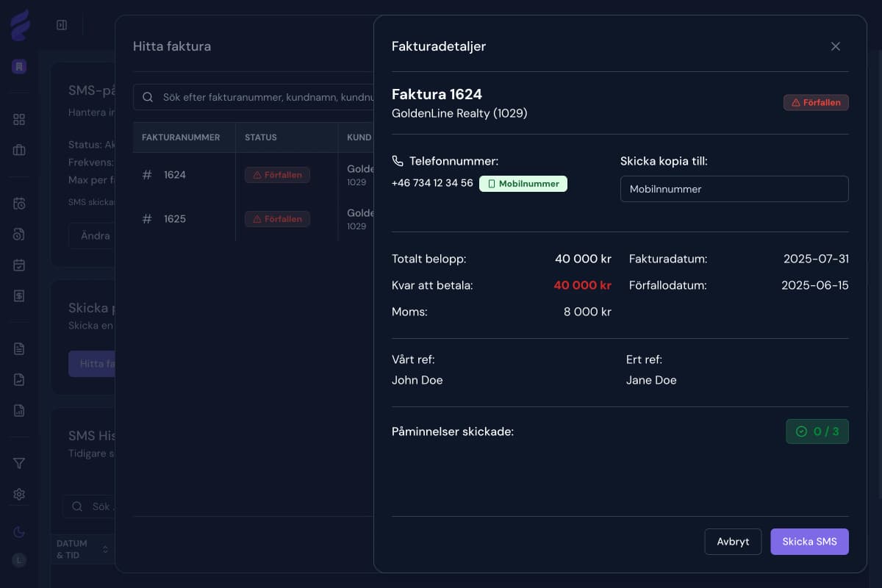Open the SMS schedule timer icon
The image size is (882, 588).
coord(19,204)
